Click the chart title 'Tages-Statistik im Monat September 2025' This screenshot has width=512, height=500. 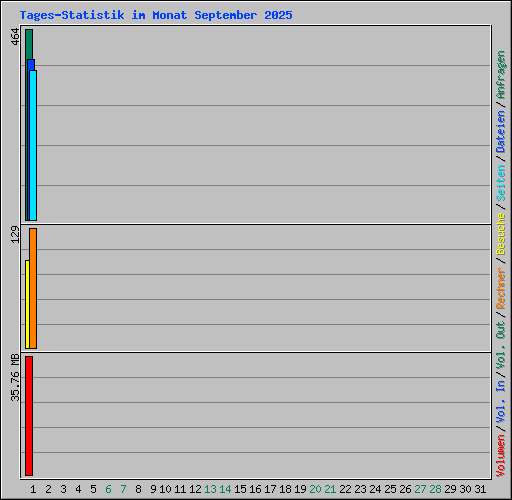pos(156,15)
